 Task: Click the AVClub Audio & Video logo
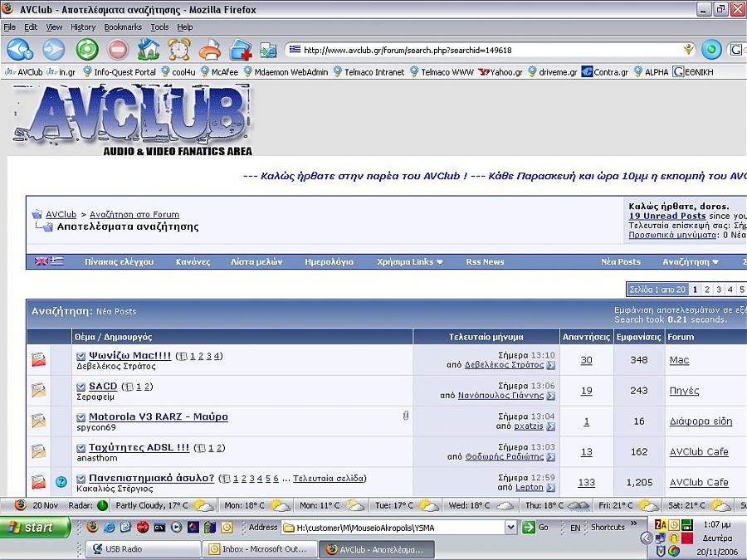coord(132,119)
